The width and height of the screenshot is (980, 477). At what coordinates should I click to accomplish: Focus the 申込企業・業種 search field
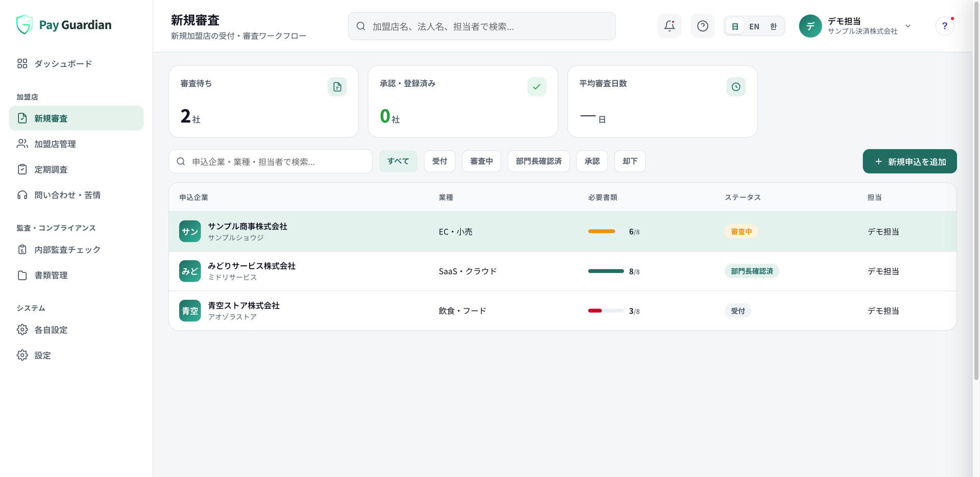(x=270, y=161)
